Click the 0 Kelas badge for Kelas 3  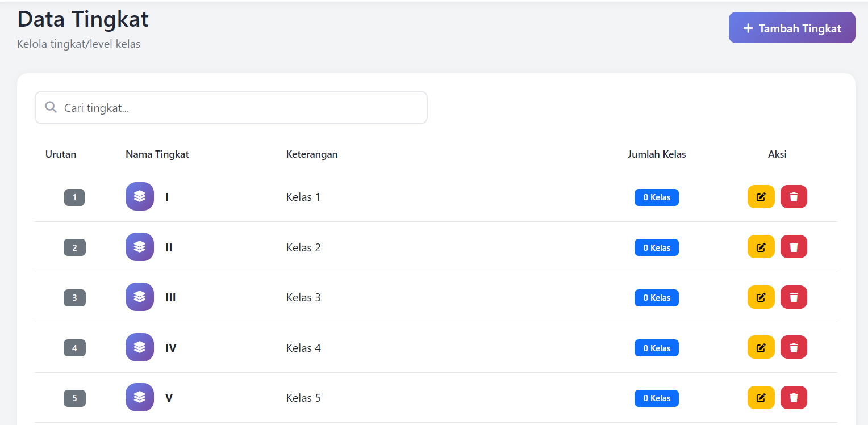coord(657,298)
